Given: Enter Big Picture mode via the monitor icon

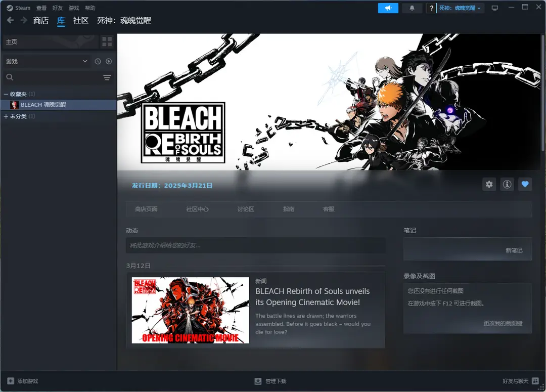Looking at the screenshot, I should [x=494, y=8].
